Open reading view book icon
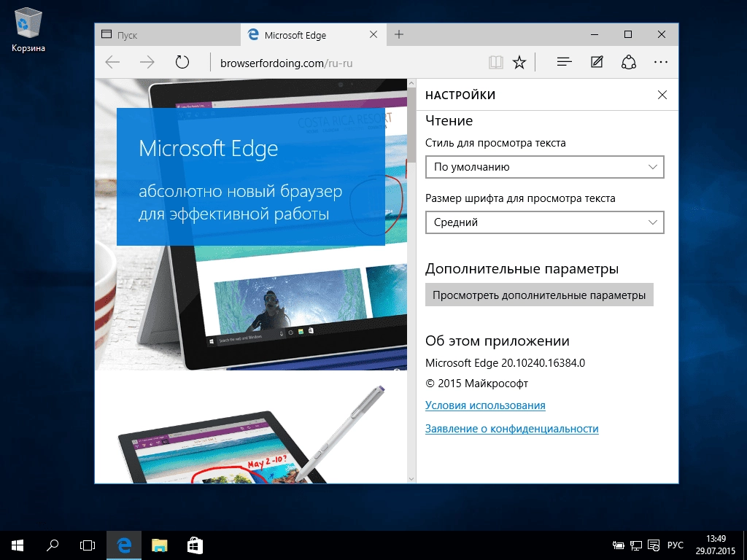The height and width of the screenshot is (560, 747). click(496, 63)
